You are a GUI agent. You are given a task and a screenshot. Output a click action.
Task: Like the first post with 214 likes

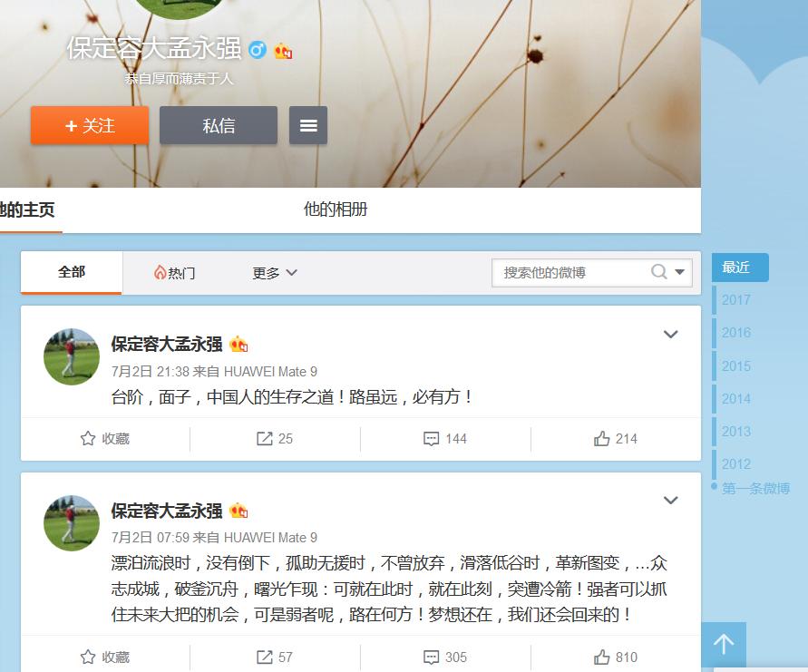pos(616,439)
